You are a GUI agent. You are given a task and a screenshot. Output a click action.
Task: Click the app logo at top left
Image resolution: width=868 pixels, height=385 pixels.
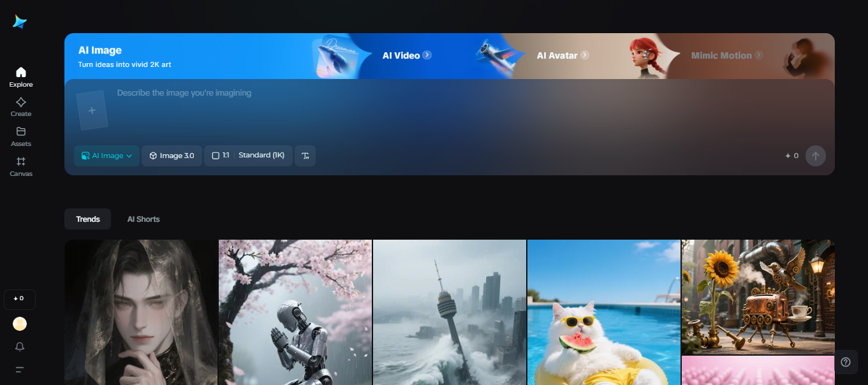pyautogui.click(x=19, y=21)
